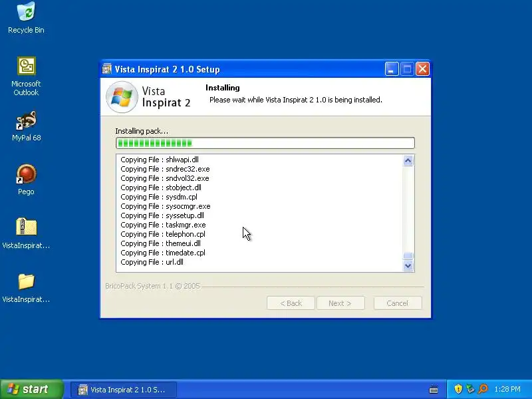Click the bold 'Installing' heading
The width and height of the screenshot is (532, 399).
(x=223, y=88)
